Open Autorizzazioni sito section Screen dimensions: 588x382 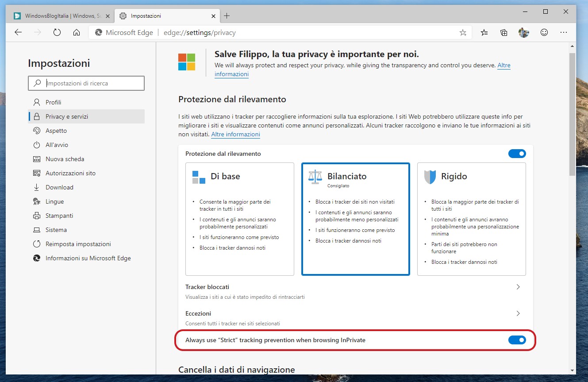(x=86, y=173)
